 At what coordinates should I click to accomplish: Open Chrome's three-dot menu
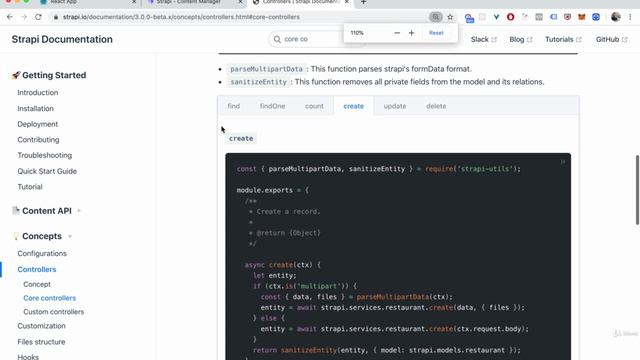(x=630, y=17)
